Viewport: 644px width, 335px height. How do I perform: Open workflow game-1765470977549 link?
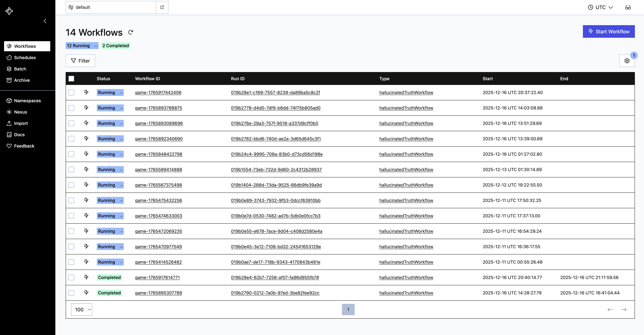click(158, 247)
